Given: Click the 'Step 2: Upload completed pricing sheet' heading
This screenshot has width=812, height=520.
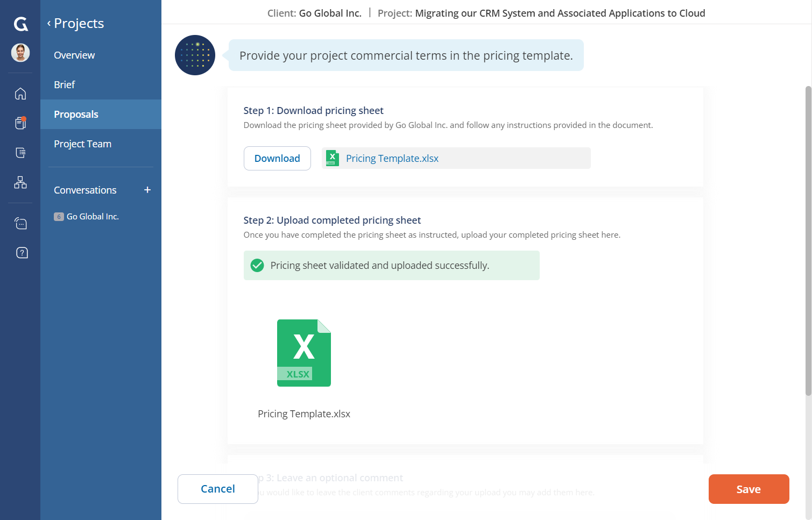Looking at the screenshot, I should 332,220.
